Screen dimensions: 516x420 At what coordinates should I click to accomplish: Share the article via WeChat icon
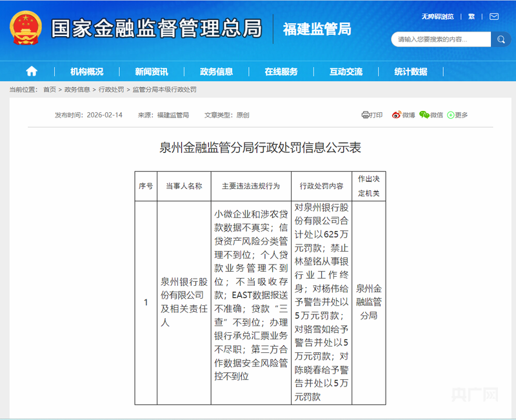point(424,115)
